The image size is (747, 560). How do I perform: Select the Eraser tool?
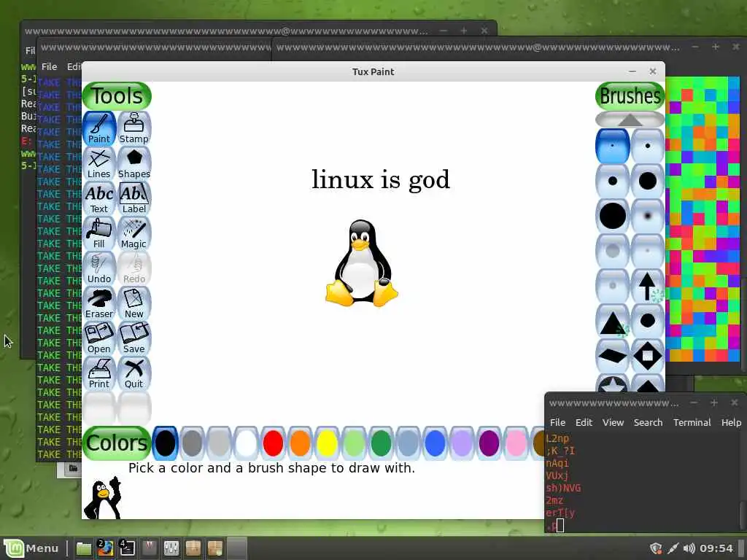99,304
